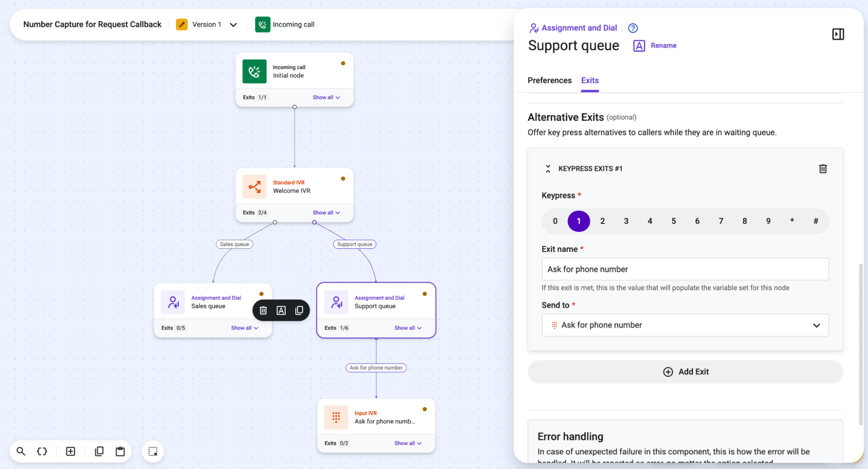Click the copy icon in bottom toolbar
Viewport: 868px width, 469px height.
[x=99, y=451]
